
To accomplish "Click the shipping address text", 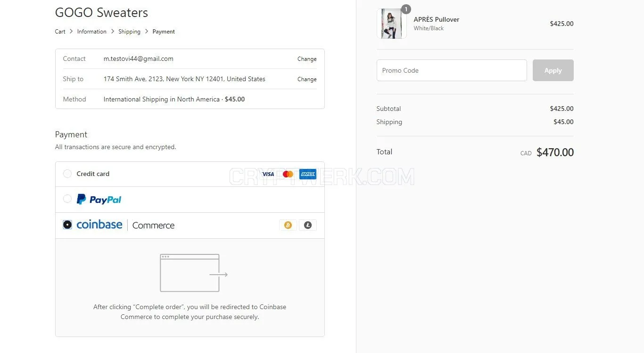I will tap(184, 79).
